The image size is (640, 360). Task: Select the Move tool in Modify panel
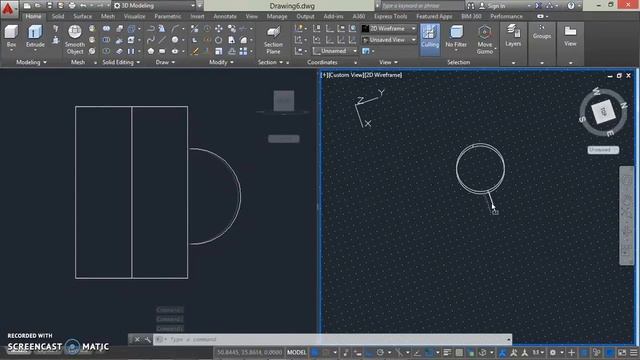pyautogui.click(x=219, y=28)
